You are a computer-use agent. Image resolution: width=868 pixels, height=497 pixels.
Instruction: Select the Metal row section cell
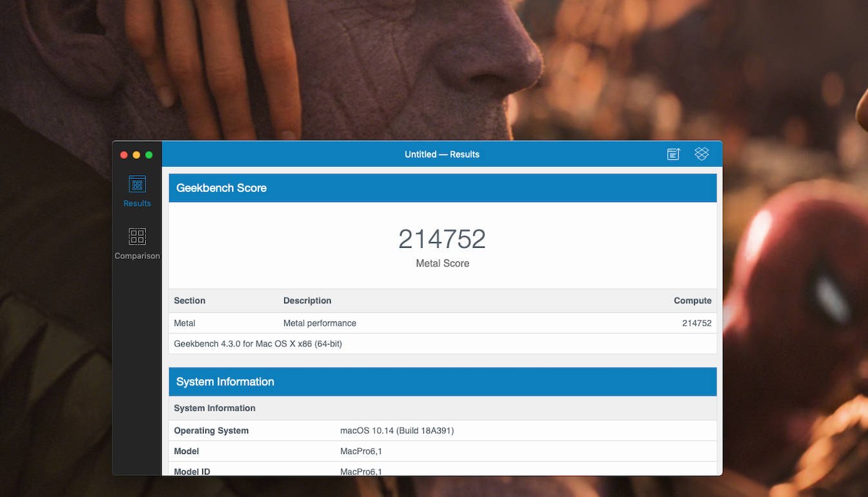(x=185, y=323)
